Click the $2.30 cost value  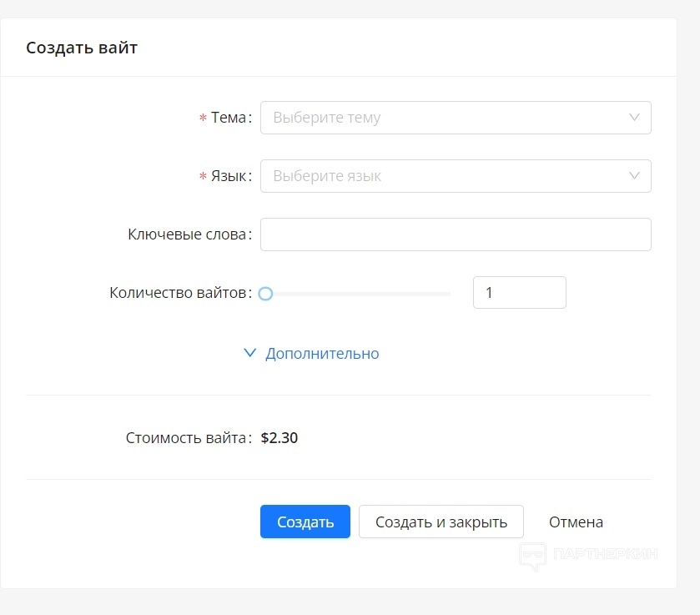[x=279, y=437]
